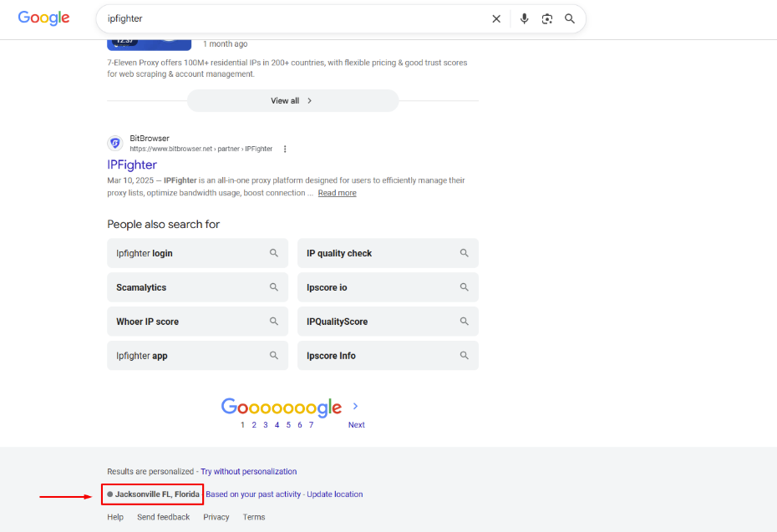Search for Ipfighter login suggestion
The image size is (777, 532).
pos(197,253)
